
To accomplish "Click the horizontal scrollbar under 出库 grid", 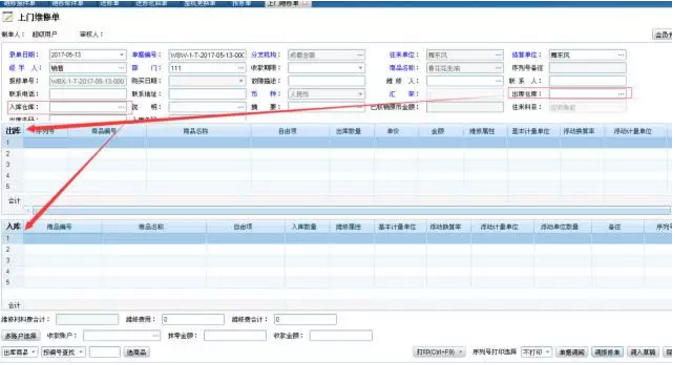I will (351, 210).
